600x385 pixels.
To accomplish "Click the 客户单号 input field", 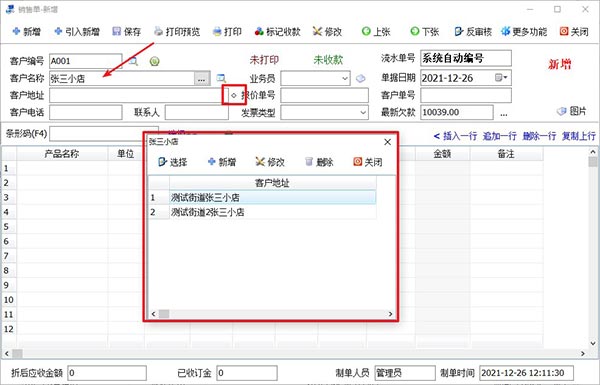I will pos(466,95).
